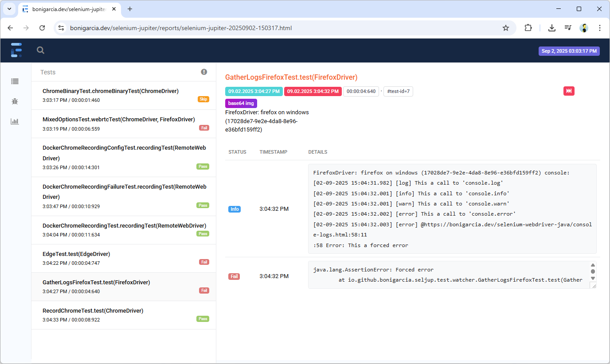Click the GatherLogsFirefoxTest.test title heading
This screenshot has width=610, height=364.
tap(291, 77)
